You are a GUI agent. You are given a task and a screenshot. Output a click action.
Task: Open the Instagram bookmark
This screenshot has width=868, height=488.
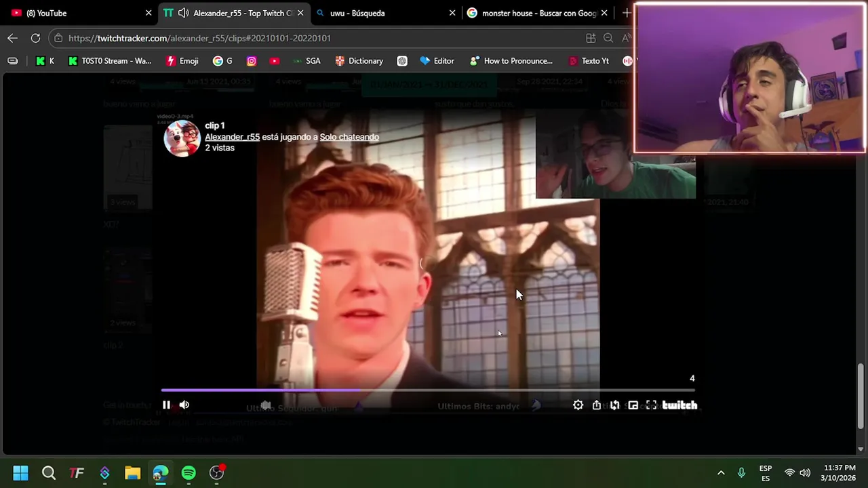(x=252, y=61)
